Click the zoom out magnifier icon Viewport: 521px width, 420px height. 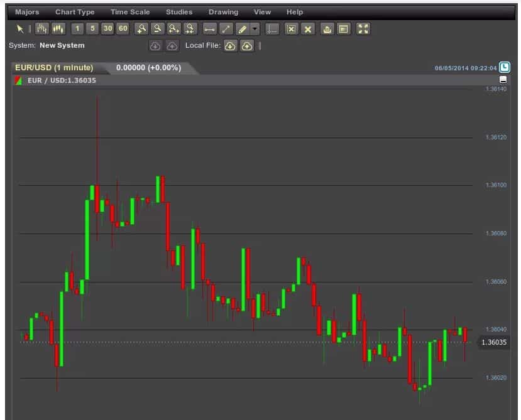point(157,29)
